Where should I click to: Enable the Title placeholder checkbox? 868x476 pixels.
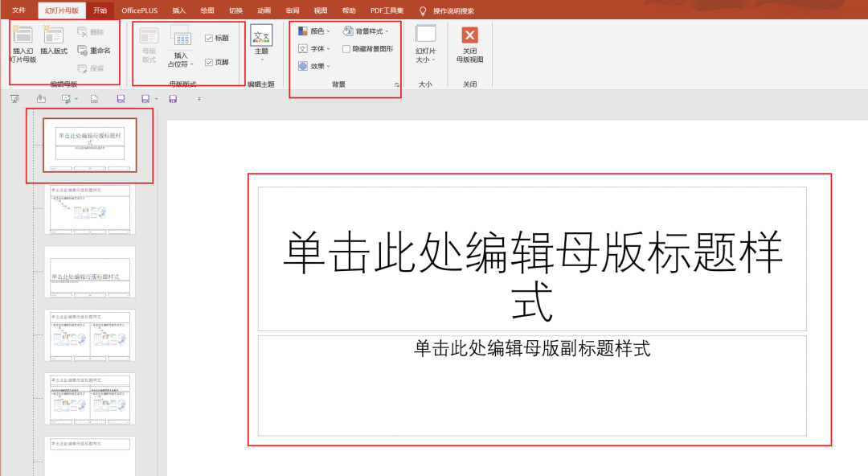click(x=207, y=36)
